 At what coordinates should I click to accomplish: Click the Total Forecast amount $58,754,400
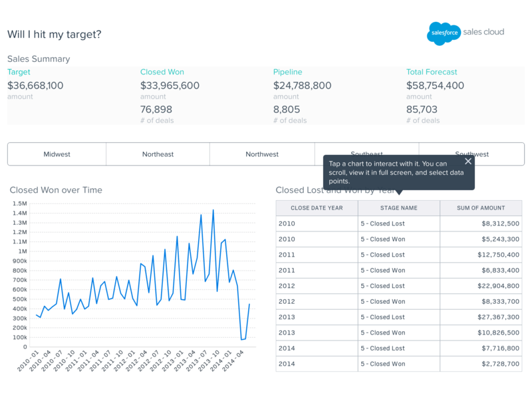pos(436,86)
